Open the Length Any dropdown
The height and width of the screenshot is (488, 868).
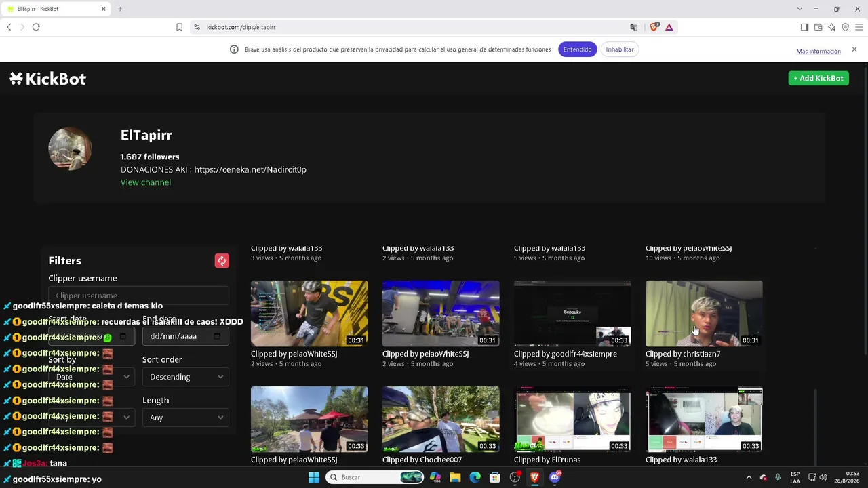tap(186, 418)
